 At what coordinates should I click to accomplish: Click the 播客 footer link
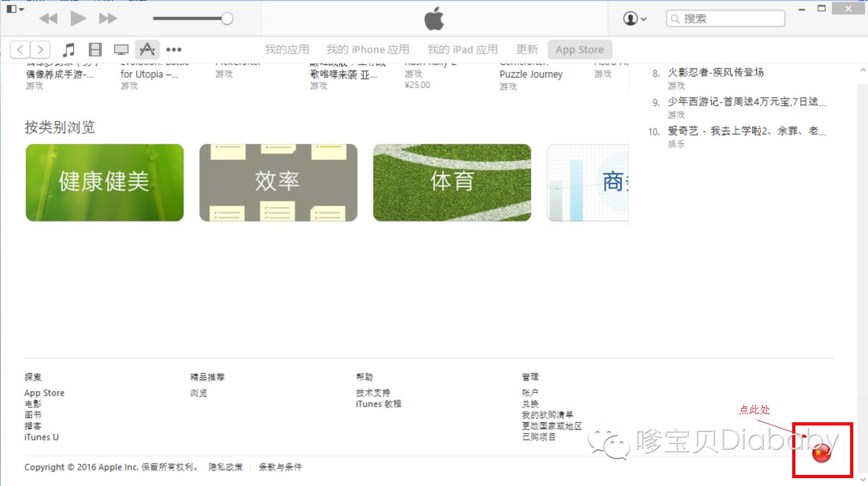tap(33, 426)
